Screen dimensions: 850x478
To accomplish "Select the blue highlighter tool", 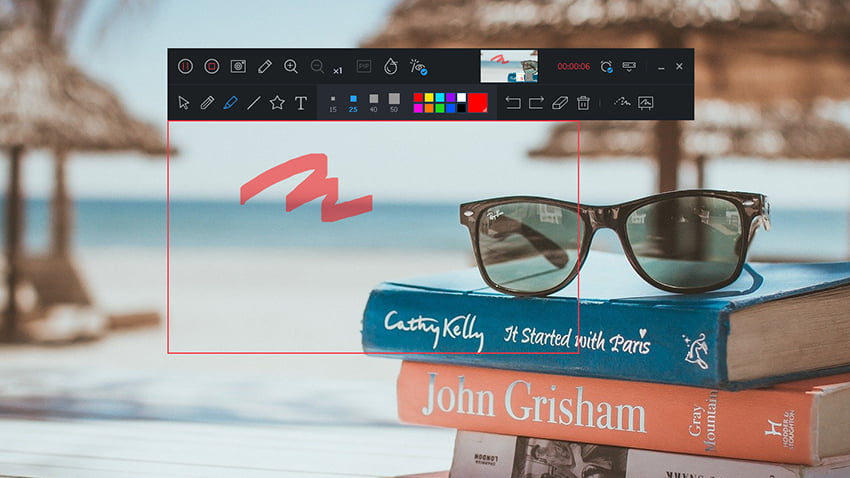I will 230,102.
